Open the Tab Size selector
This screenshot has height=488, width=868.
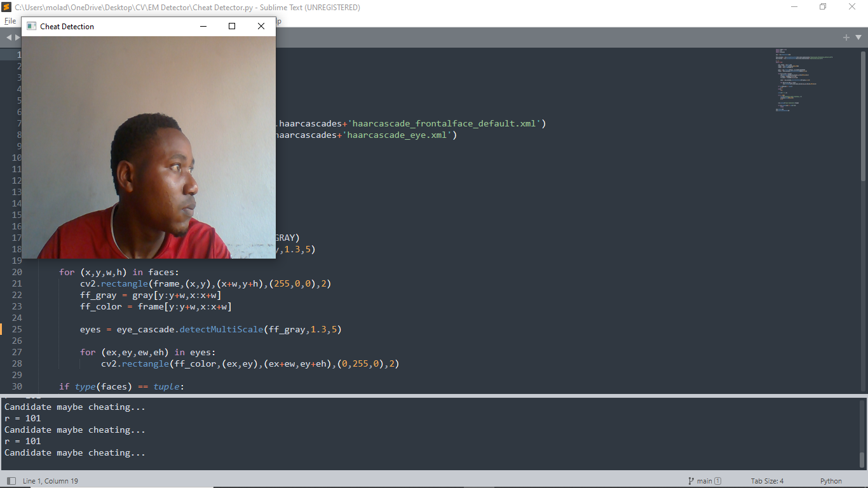tap(767, 481)
